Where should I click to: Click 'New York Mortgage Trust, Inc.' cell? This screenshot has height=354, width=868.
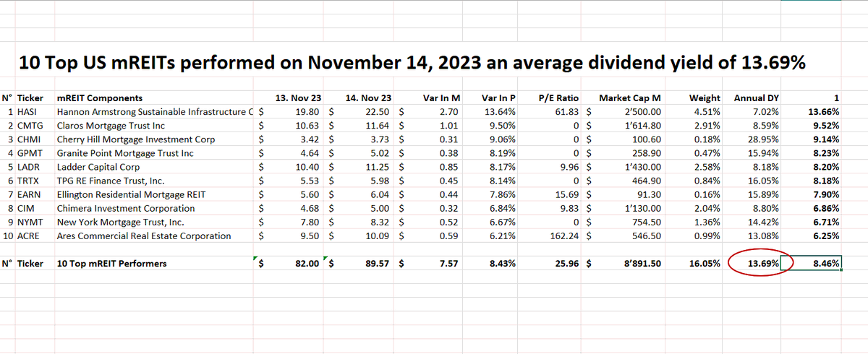tap(120, 222)
